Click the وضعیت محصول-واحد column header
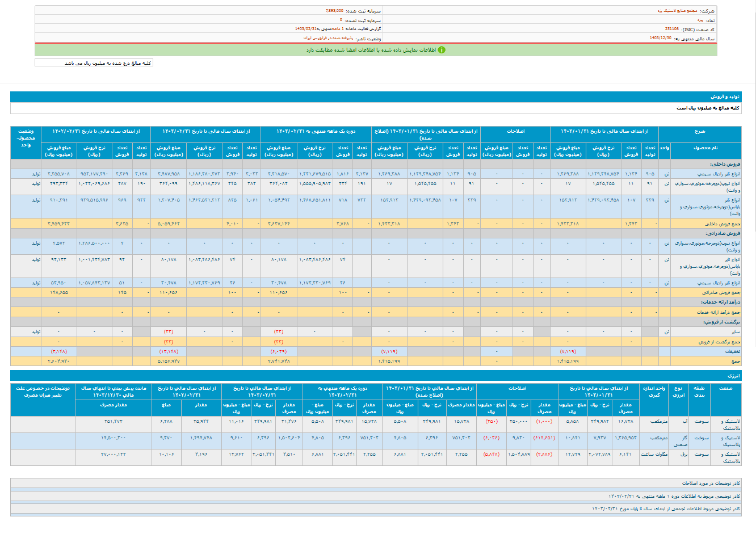The width and height of the screenshot is (756, 542). [26, 138]
